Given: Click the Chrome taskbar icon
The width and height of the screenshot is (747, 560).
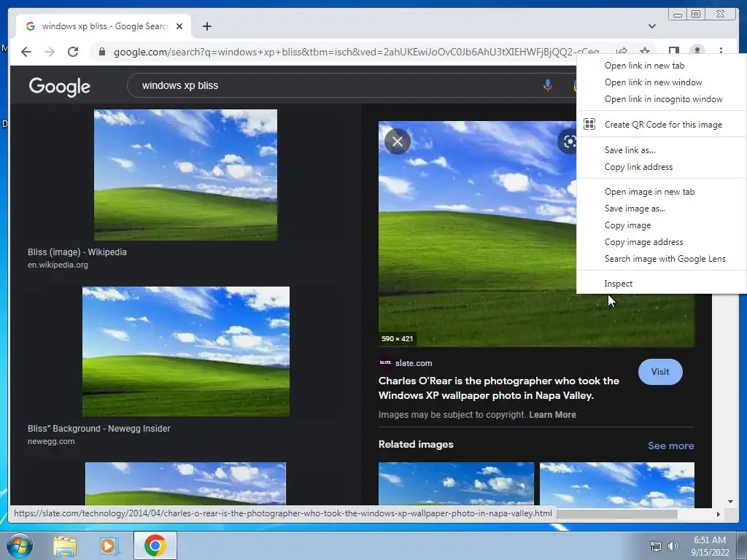Looking at the screenshot, I should point(155,545).
